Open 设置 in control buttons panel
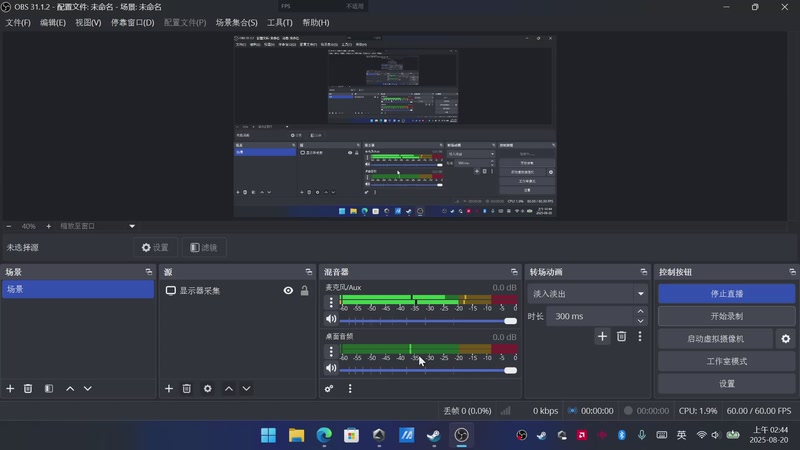 coord(727,384)
